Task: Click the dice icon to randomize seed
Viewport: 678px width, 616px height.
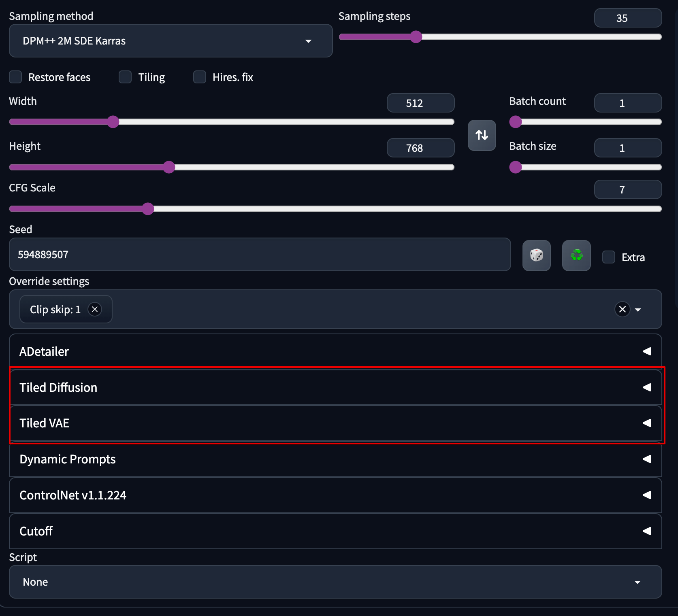Action: pos(536,255)
